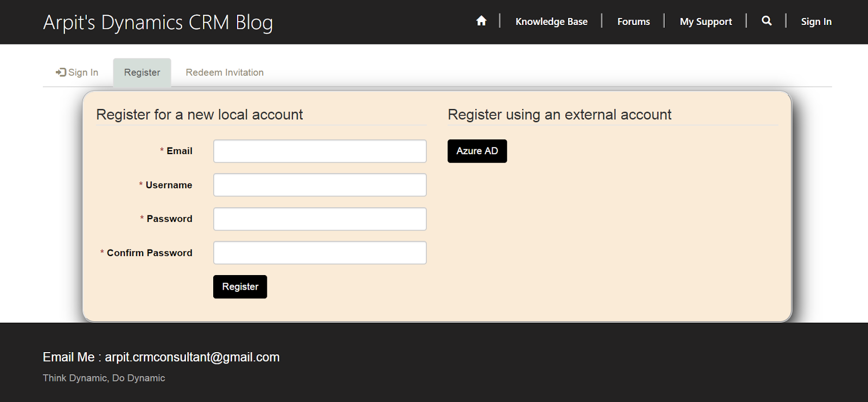Register with the Azure AD button

[x=477, y=151]
